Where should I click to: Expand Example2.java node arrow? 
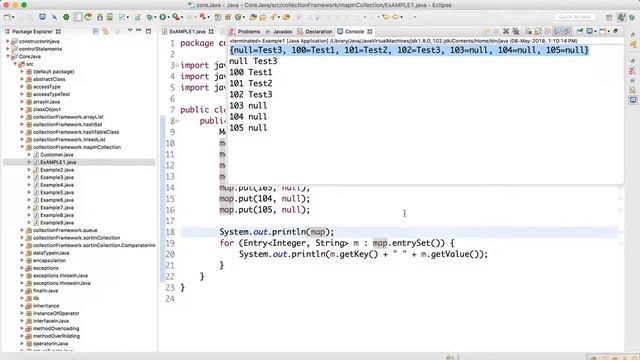click(29, 170)
